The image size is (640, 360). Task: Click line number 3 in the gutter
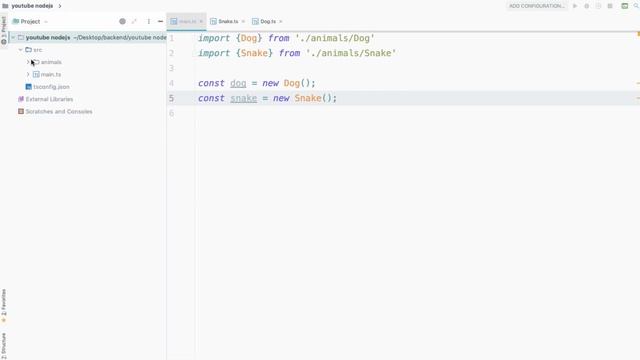coord(171,68)
